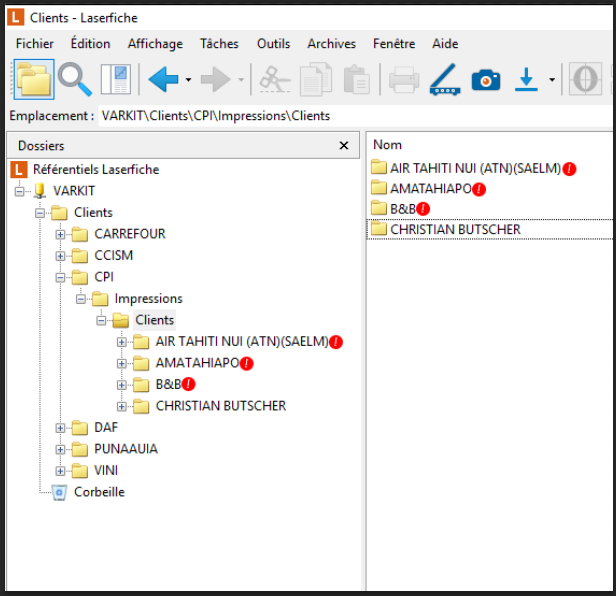This screenshot has width=616, height=596.
Task: Open the Édition menu
Action: (x=90, y=44)
